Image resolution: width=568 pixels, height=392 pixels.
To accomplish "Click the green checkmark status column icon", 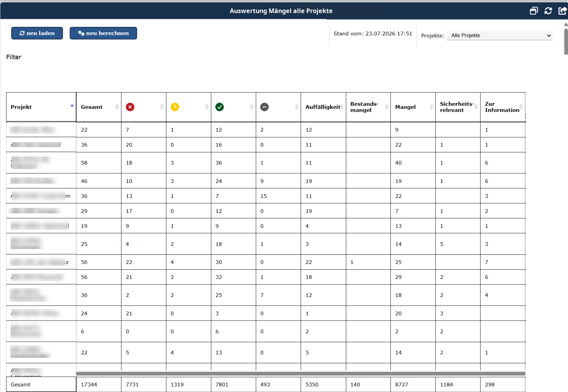I will point(219,107).
